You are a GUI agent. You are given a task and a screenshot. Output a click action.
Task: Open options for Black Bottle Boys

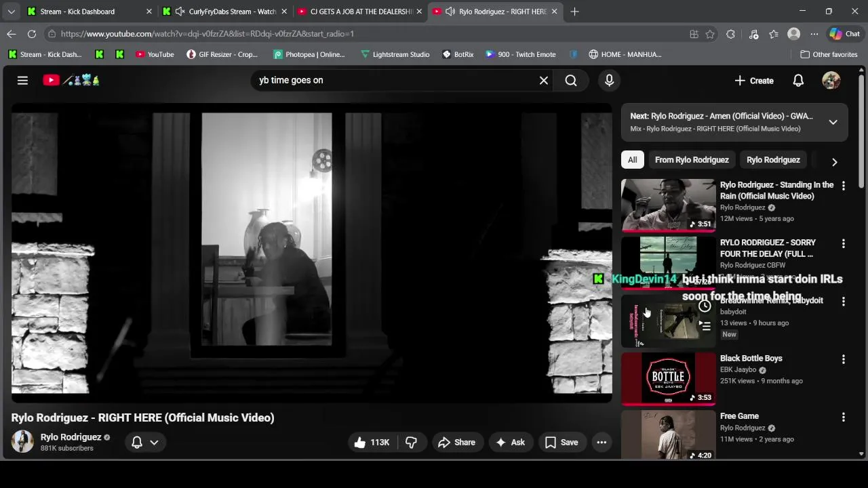point(843,359)
